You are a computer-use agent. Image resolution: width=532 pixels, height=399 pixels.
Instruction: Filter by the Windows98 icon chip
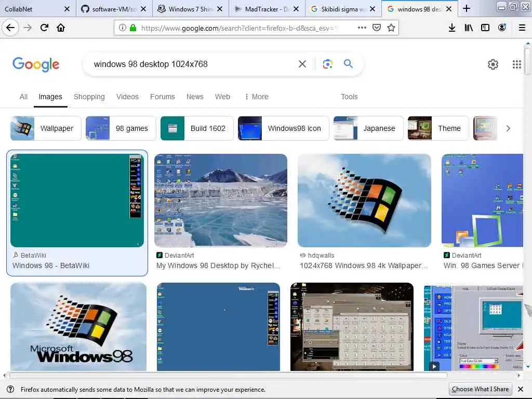click(x=283, y=128)
